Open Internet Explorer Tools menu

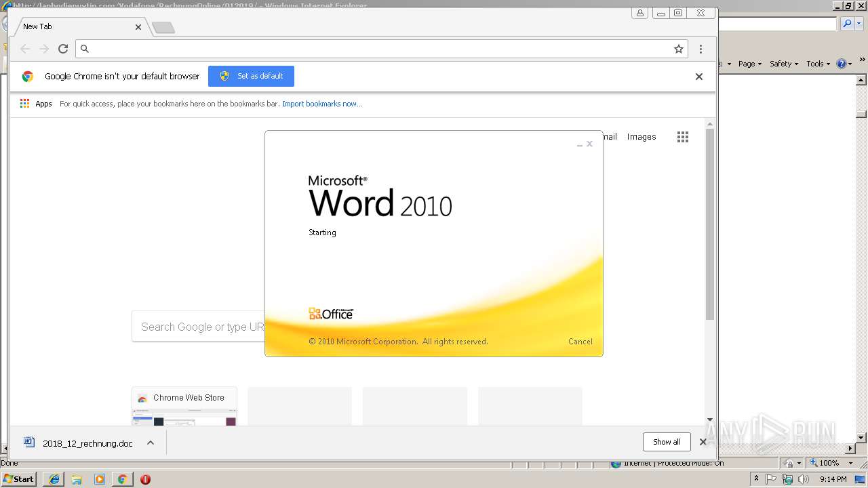pyautogui.click(x=818, y=64)
